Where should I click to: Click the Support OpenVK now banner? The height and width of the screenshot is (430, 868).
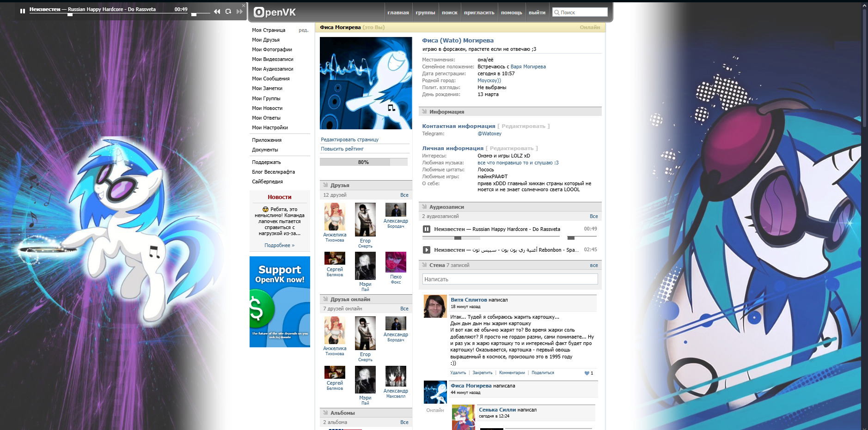(280, 302)
